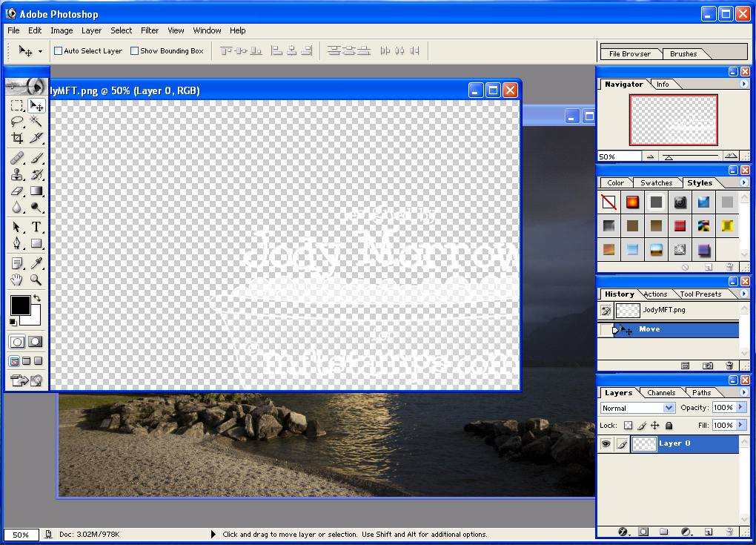Switch to the Channels tab
This screenshot has width=756, height=545.
click(661, 392)
